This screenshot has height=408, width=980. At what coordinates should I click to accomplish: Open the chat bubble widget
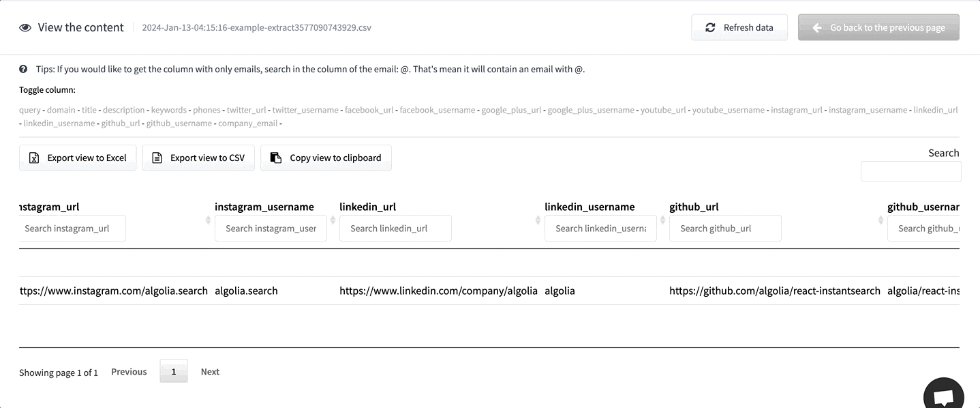click(943, 396)
